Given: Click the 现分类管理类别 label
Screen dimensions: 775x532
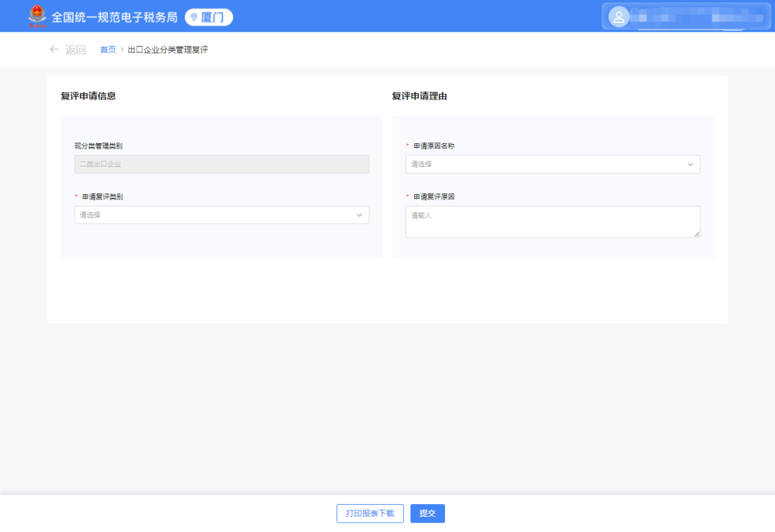Looking at the screenshot, I should click(98, 146).
